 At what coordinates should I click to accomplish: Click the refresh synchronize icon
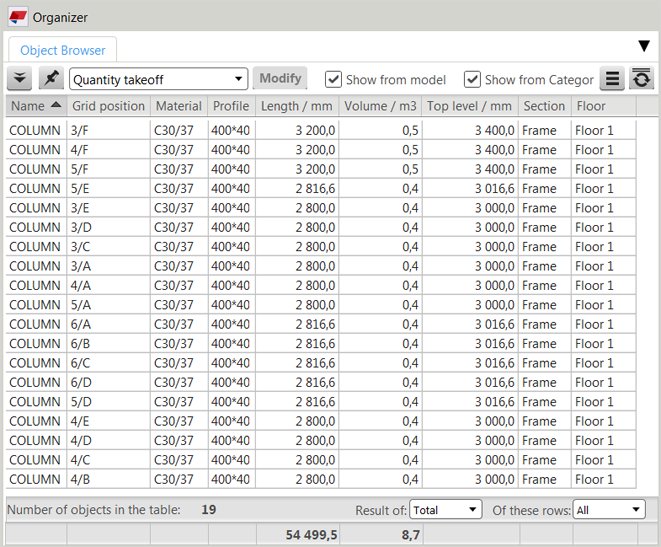pyautogui.click(x=641, y=80)
